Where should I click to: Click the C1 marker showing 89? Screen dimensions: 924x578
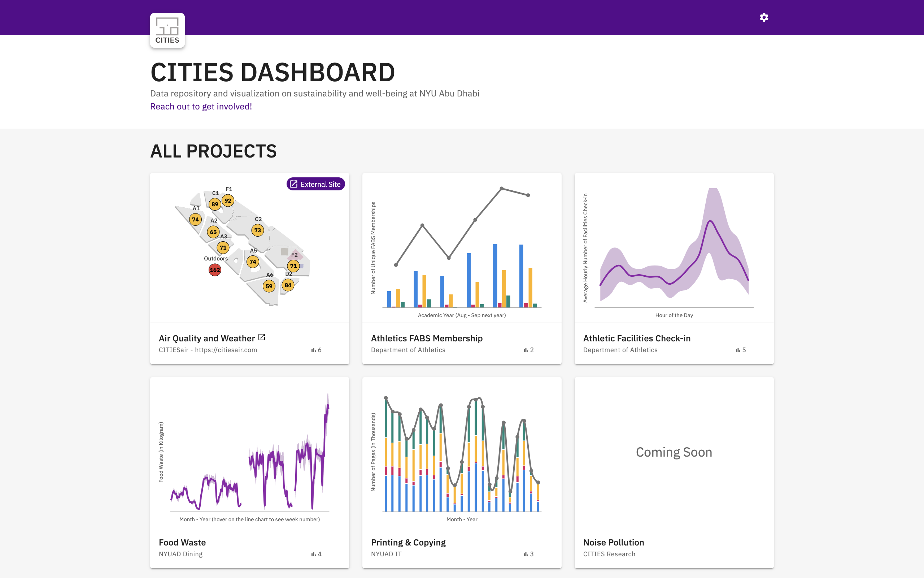click(x=215, y=204)
